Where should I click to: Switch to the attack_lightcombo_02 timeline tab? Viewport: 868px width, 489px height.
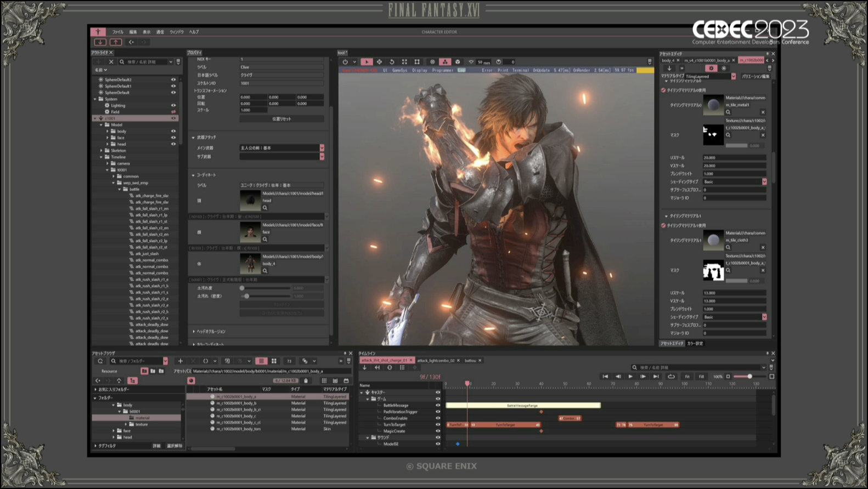(x=436, y=361)
